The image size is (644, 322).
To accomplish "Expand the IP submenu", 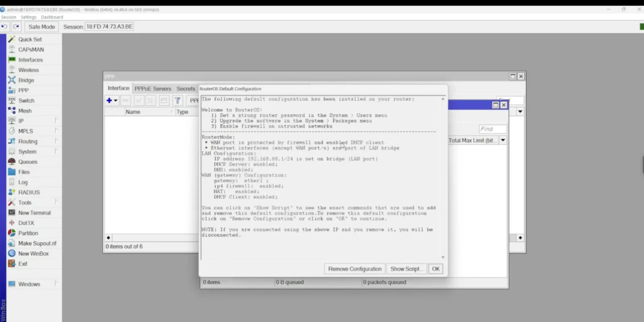I will click(x=56, y=121).
